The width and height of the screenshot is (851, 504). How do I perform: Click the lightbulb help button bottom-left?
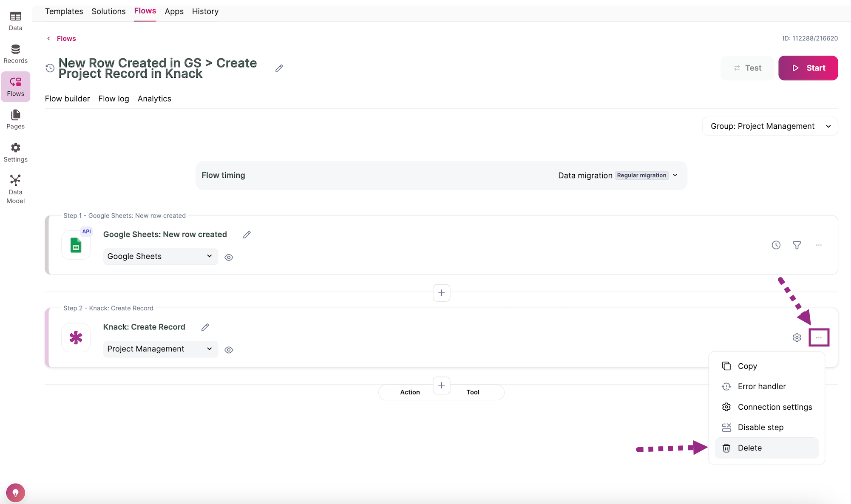[x=16, y=493]
